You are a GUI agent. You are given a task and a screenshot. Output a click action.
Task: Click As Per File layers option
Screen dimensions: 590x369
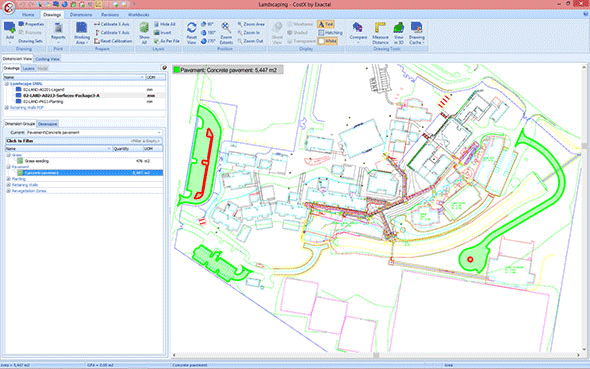[x=167, y=41]
